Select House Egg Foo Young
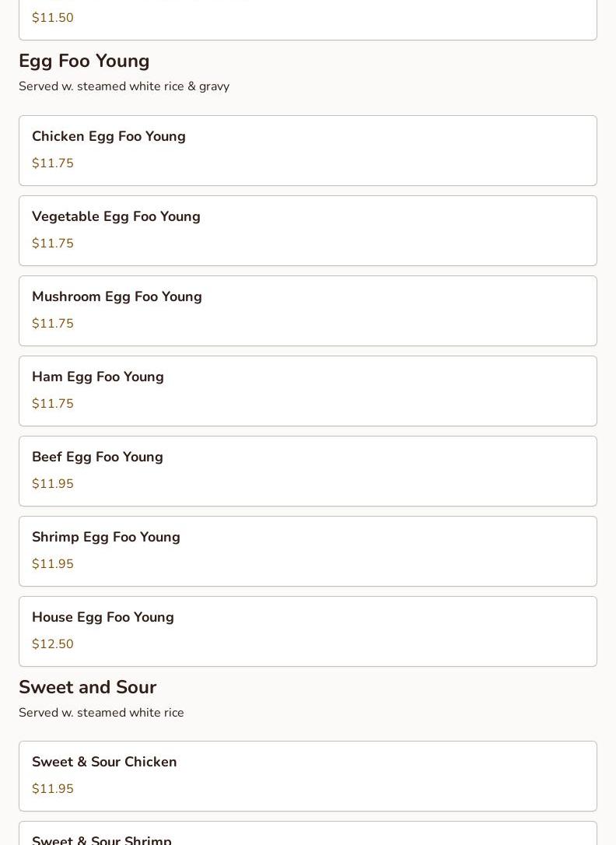The width and height of the screenshot is (616, 845). tap(307, 631)
